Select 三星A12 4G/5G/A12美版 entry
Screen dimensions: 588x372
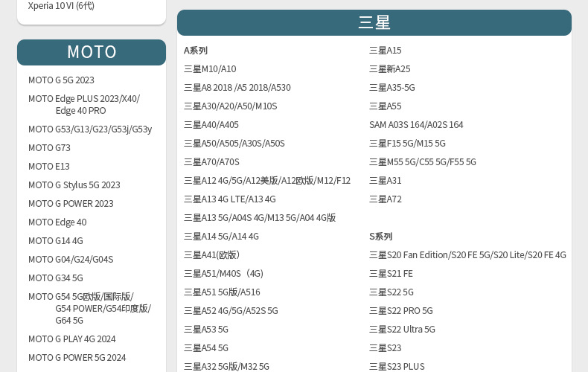[x=267, y=181]
